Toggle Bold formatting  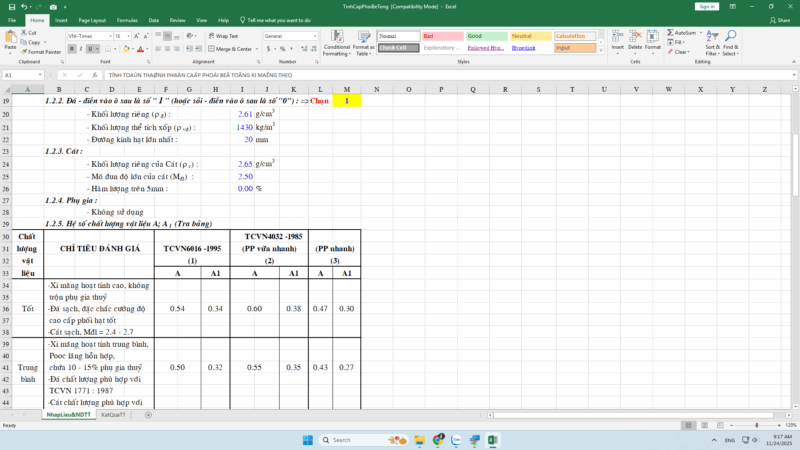coord(74,48)
